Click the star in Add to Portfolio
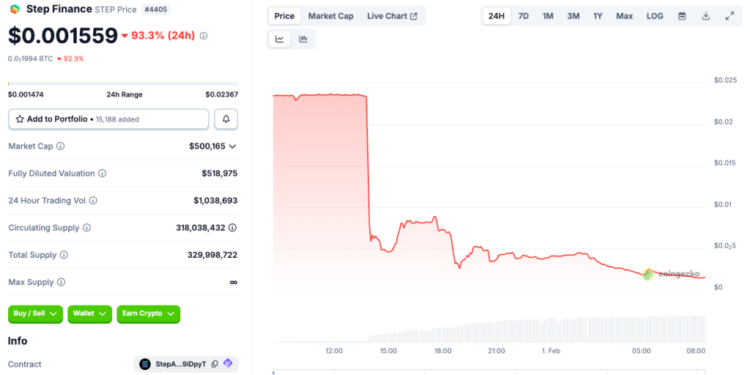This screenshot has height=375, width=750. click(20, 119)
